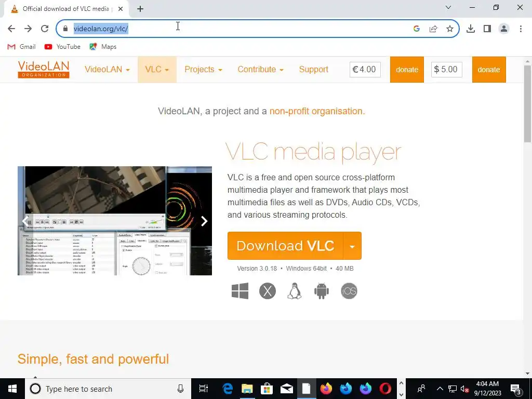This screenshot has width=532, height=399.
Task: Click the VideoLAN Organization logo
Action: coord(44,70)
